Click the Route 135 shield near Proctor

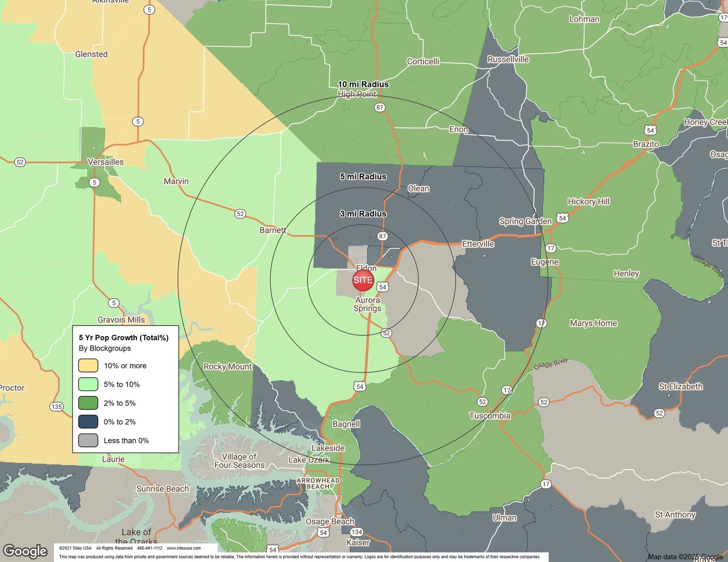56,407
